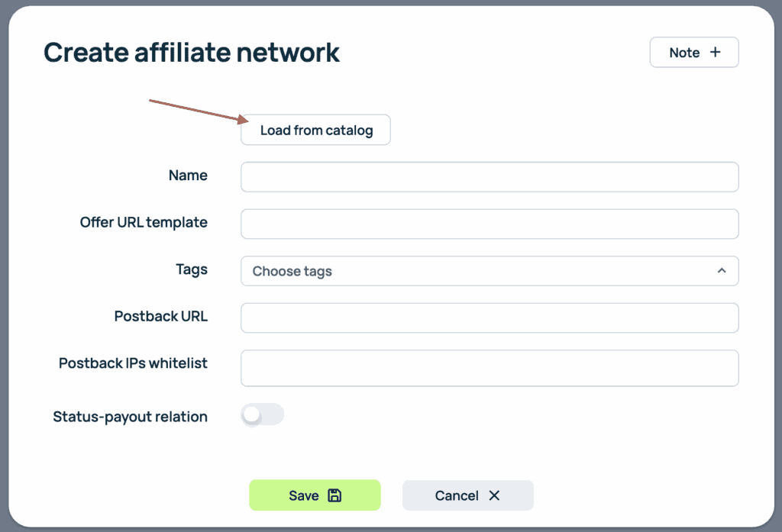This screenshot has height=532, width=782.
Task: Select the Postback URL input box
Action: [x=490, y=318]
